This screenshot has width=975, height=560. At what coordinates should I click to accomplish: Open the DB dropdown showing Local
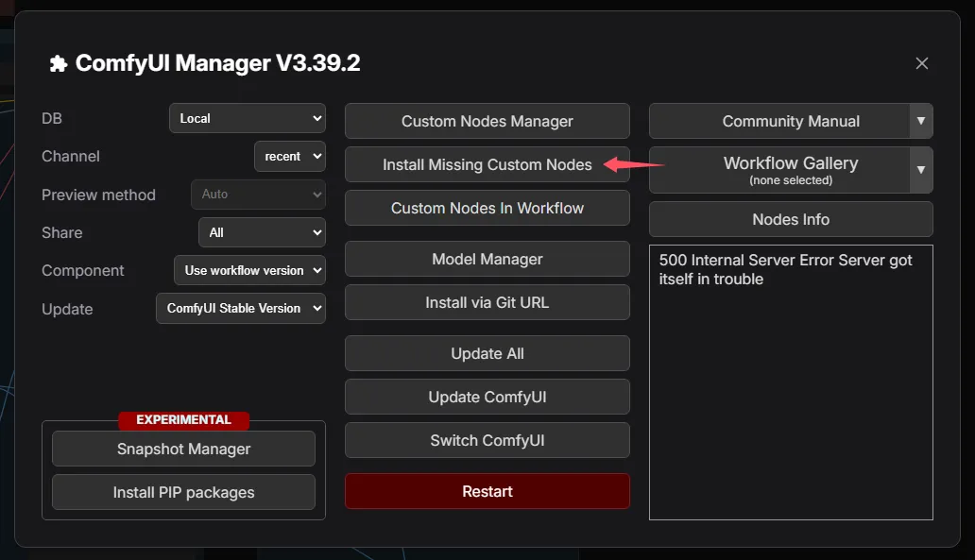[x=248, y=118]
